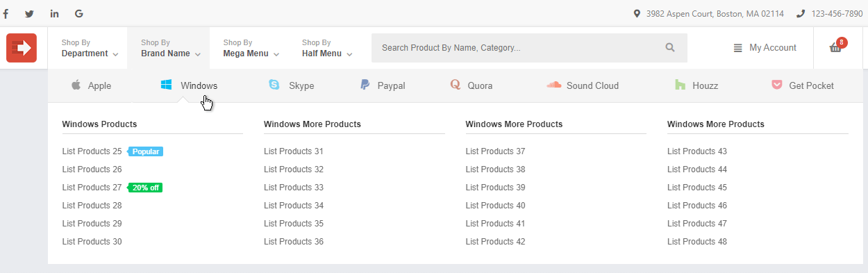Select the Apple brand tab label
This screenshot has width=868, height=273.
point(99,86)
